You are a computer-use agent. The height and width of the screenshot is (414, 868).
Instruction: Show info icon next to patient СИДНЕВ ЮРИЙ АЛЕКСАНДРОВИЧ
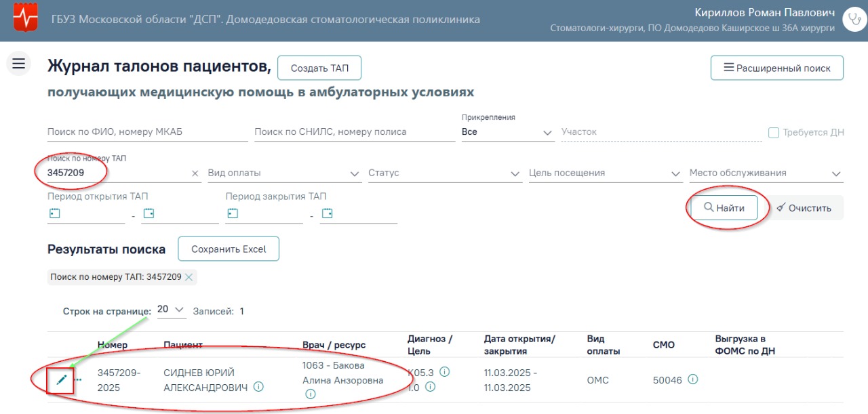(x=258, y=387)
